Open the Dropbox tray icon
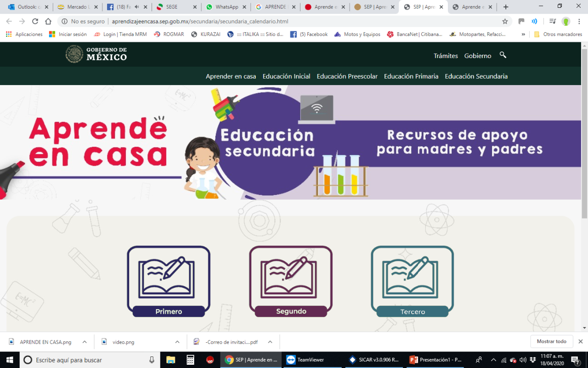Image resolution: width=588 pixels, height=368 pixels. pos(532,360)
